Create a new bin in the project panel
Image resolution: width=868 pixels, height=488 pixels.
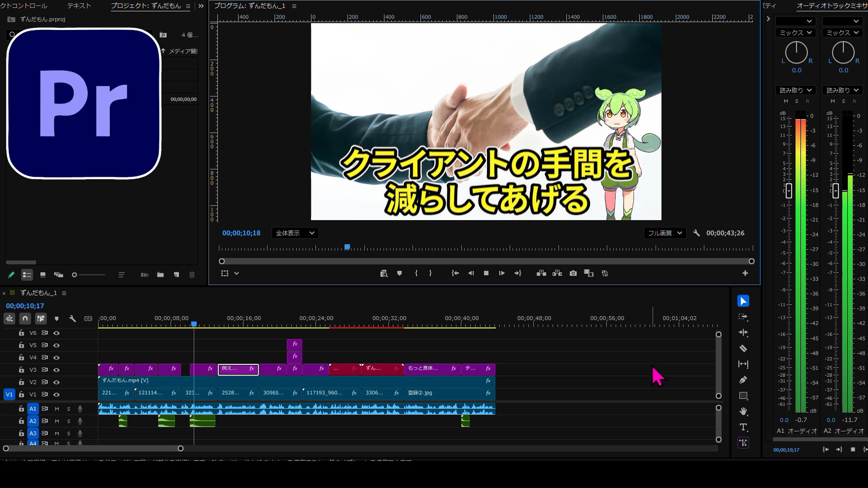pos(160,275)
